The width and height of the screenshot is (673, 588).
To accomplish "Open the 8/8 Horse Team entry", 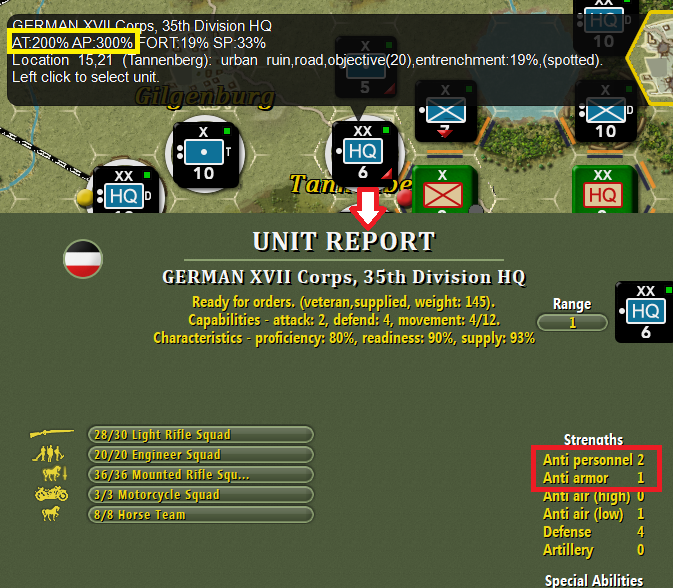I will pyautogui.click(x=201, y=515).
